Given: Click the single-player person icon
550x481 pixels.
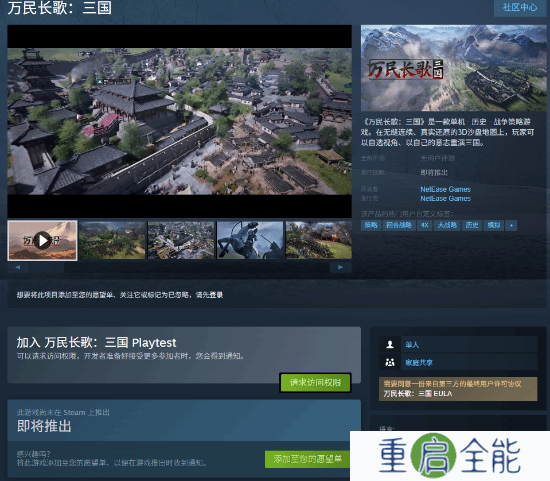Looking at the screenshot, I should pyautogui.click(x=390, y=345).
